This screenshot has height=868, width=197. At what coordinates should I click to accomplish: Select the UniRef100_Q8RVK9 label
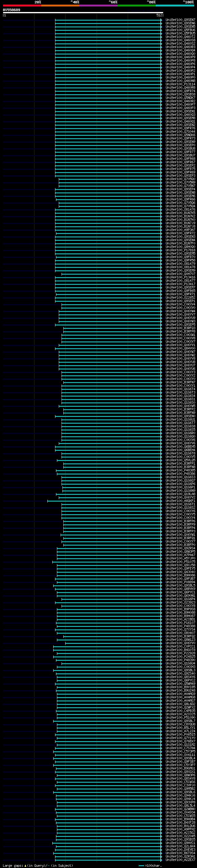(180, 589)
